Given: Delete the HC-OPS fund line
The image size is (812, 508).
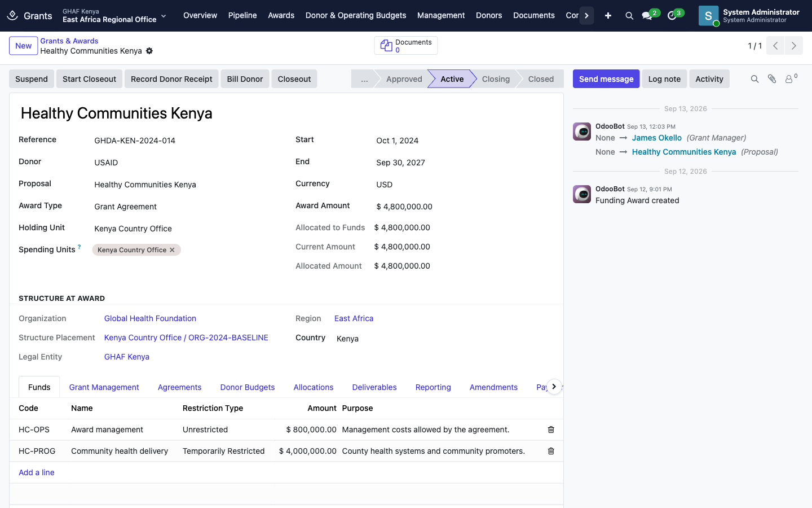Looking at the screenshot, I should click(x=551, y=430).
